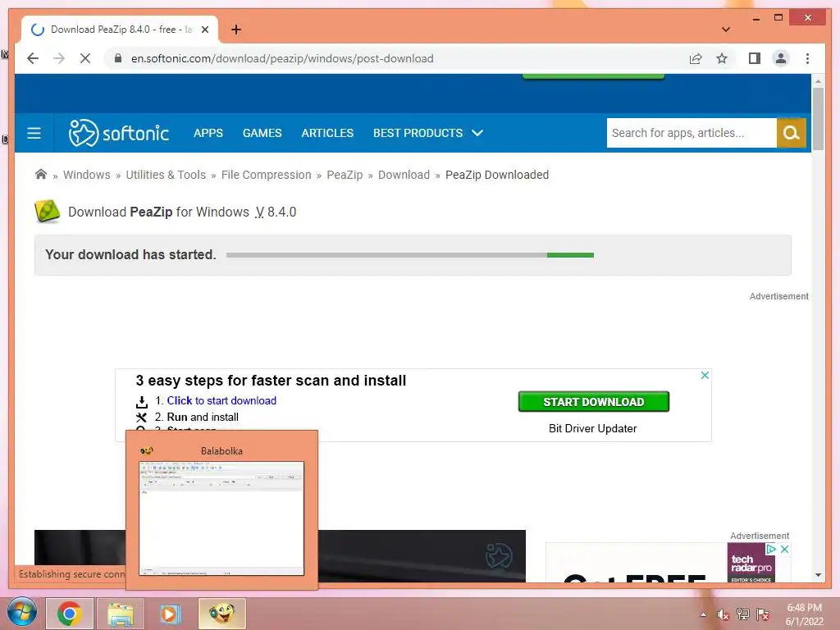The image size is (840, 630).
Task: Click the search for apps field
Action: tap(691, 133)
